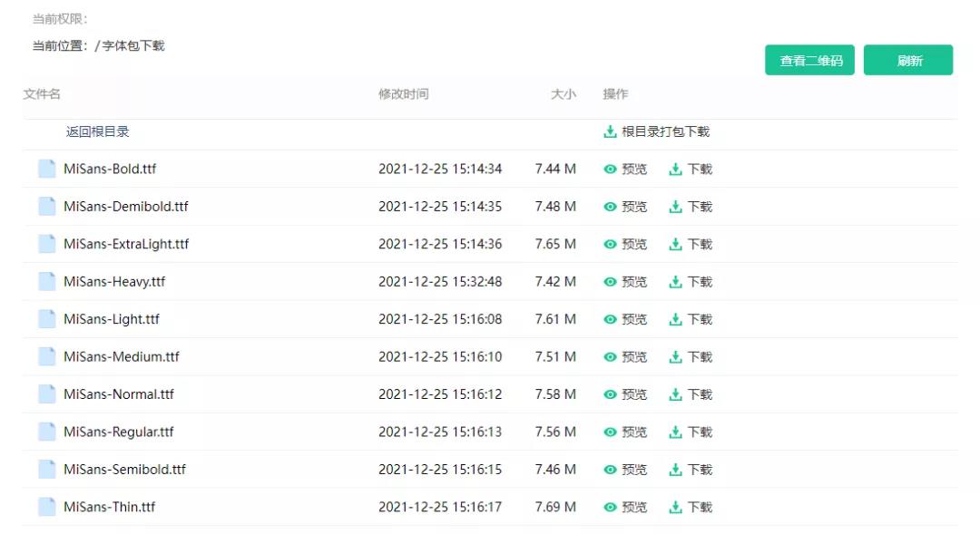Open the MiSans-Medium.ttf file name
This screenshot has width=980, height=534.
(x=122, y=356)
